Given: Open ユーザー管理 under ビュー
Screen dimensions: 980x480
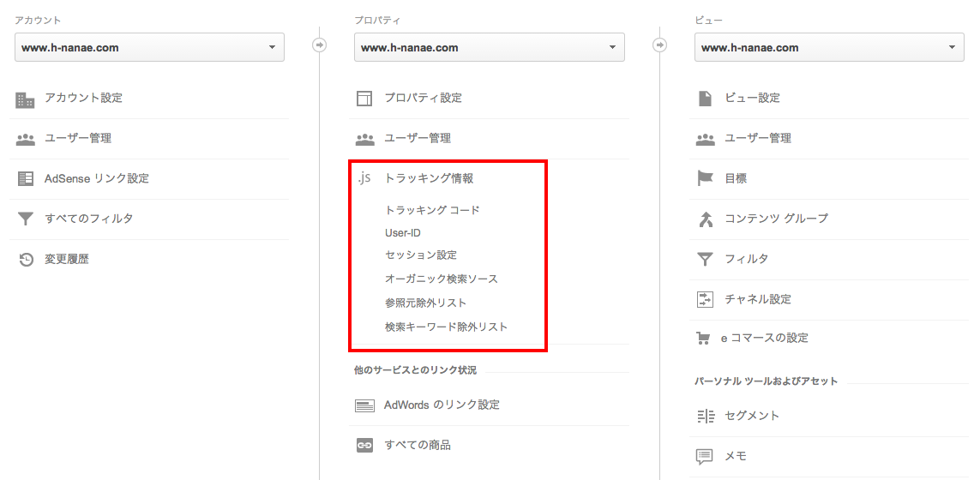Looking at the screenshot, I should click(x=757, y=139).
